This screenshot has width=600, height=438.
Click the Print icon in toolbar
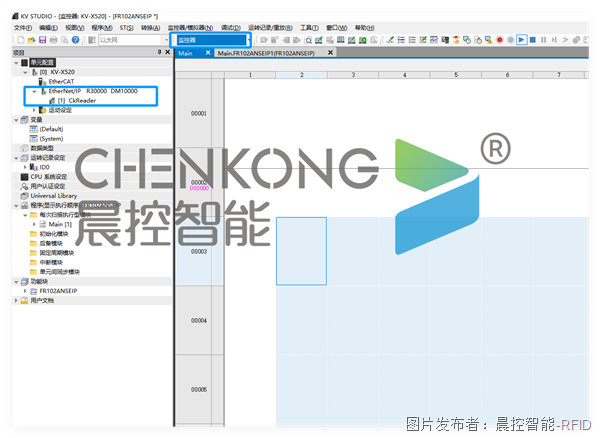coord(54,40)
